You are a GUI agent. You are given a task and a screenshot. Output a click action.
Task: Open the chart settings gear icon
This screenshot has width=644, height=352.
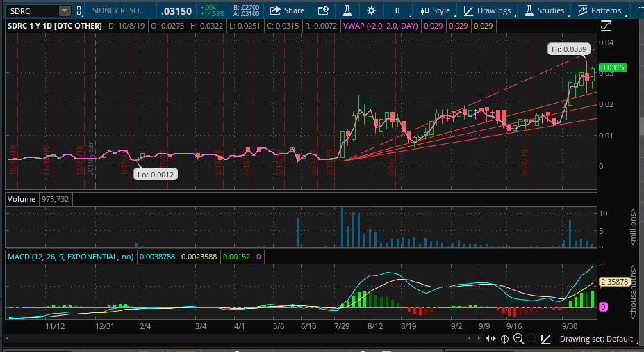371,10
